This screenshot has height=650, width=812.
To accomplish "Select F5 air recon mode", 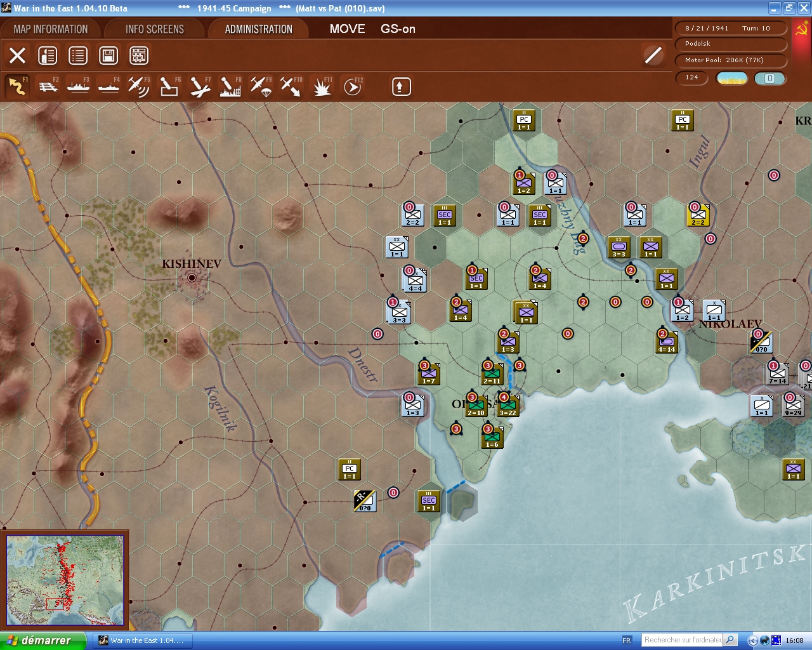I will (139, 86).
